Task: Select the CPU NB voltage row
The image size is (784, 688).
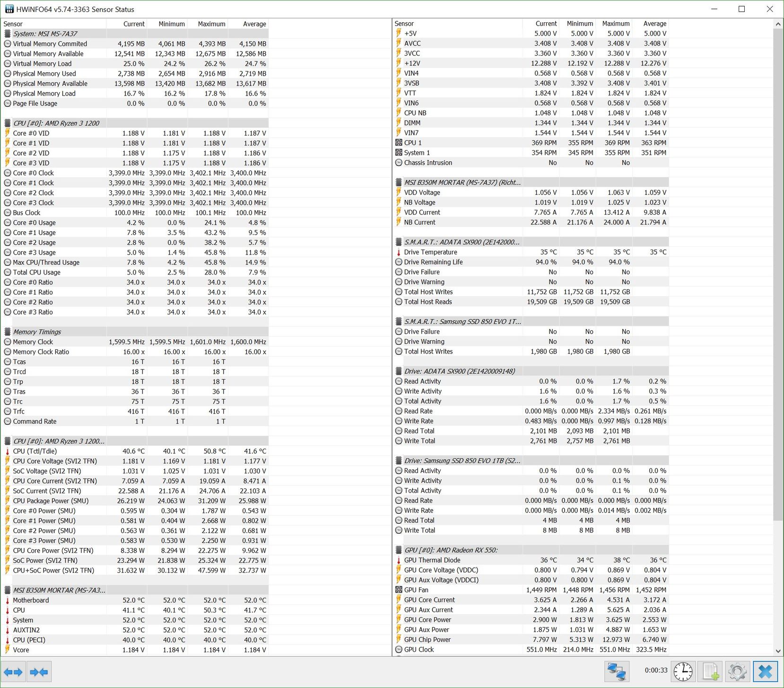Action: click(531, 113)
